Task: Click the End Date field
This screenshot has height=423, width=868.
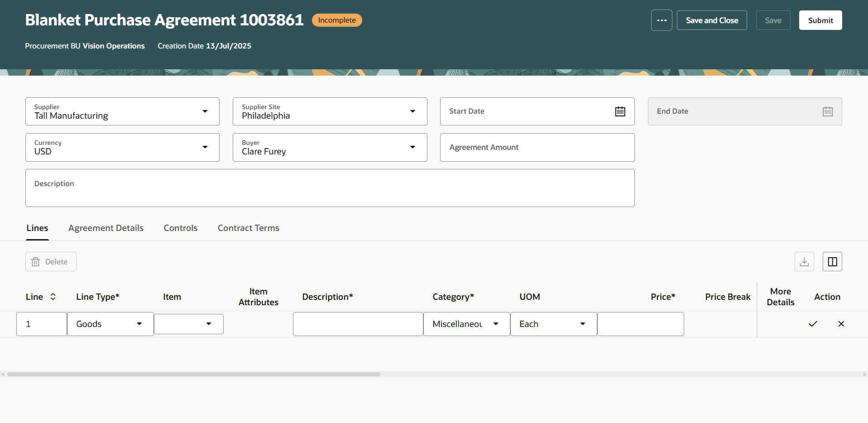Action: 745,111
